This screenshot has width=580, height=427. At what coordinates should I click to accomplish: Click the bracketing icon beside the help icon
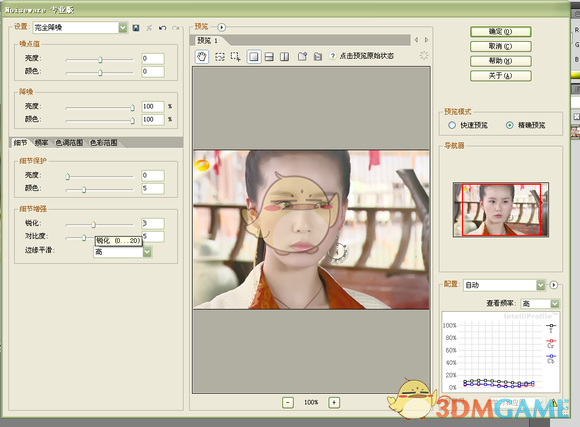(x=317, y=56)
